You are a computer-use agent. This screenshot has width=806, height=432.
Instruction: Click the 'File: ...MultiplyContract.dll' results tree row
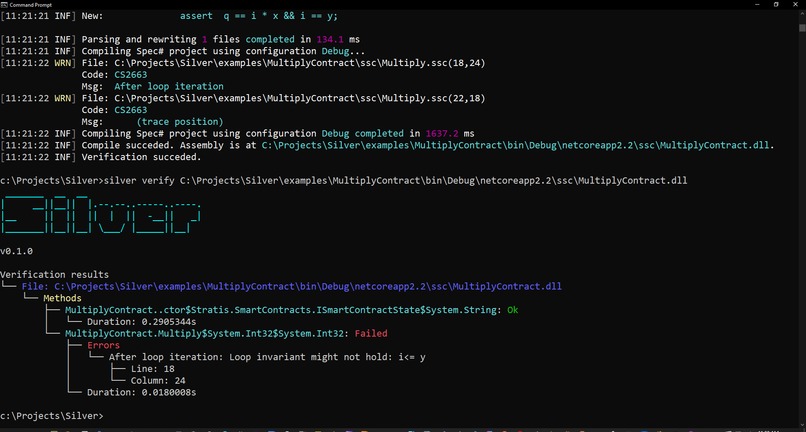291,286
